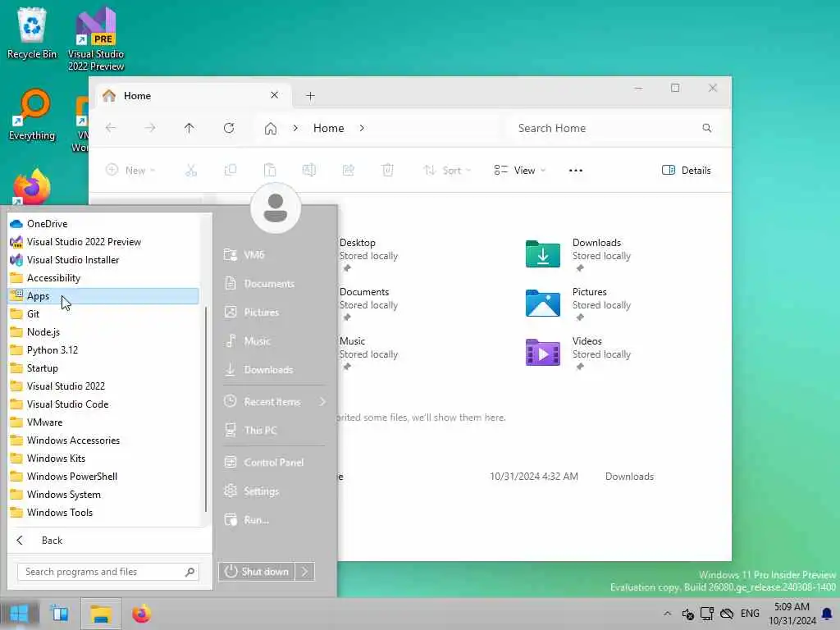Viewport: 840px width, 630px height.
Task: Click the search magnifier in File Explorer
Action: click(x=707, y=128)
